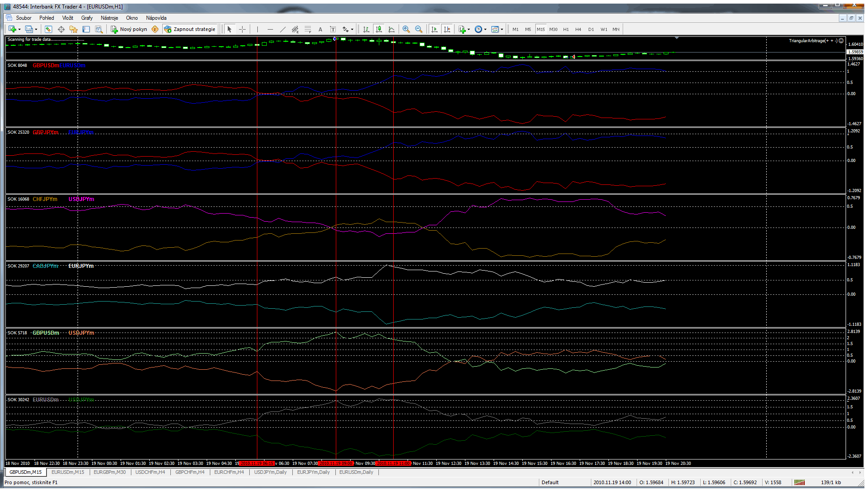868x490 pixels.
Task: Select the Fibonacci retracement tool
Action: (308, 29)
